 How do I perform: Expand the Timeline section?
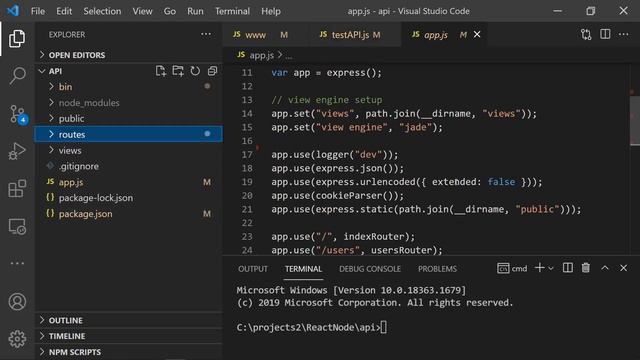coord(129,336)
